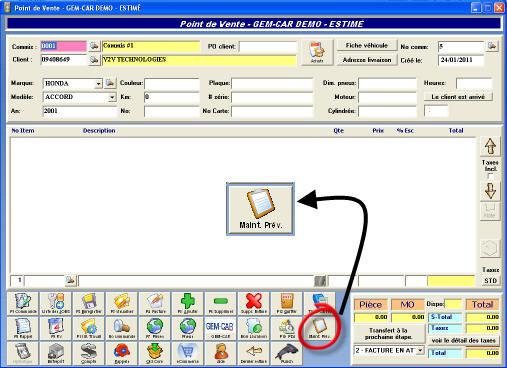Click the Compte dollar sign icon
The image size is (507, 368).
pos(89,353)
